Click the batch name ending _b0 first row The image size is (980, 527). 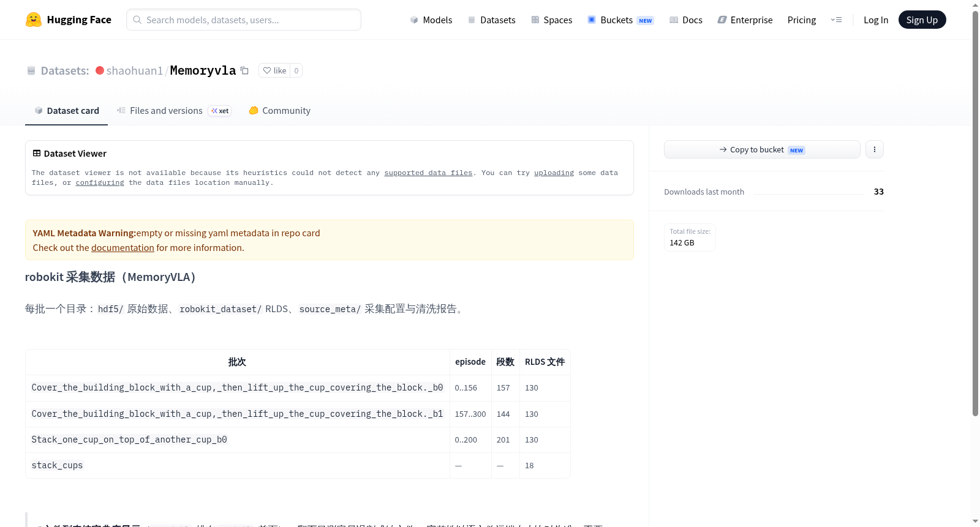tap(237, 387)
